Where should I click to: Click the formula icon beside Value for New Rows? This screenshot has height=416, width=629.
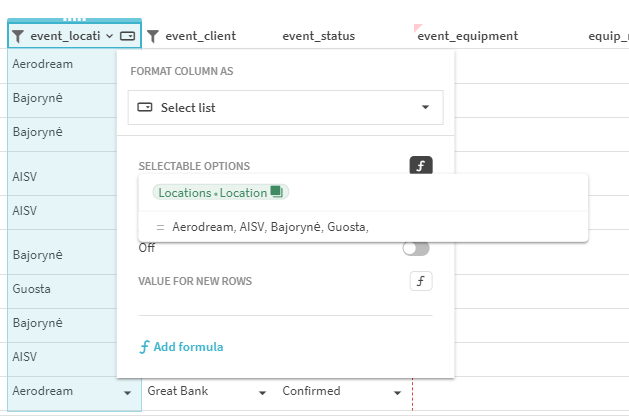pyautogui.click(x=421, y=281)
